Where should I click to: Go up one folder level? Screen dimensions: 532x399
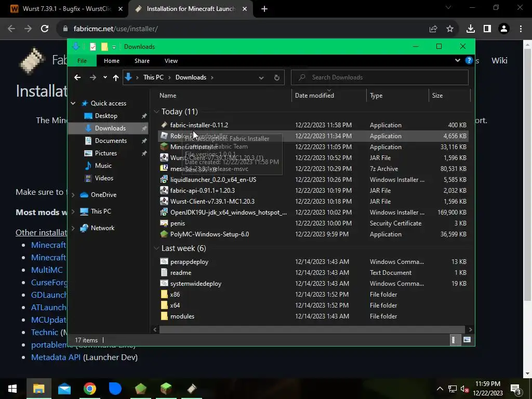click(116, 77)
